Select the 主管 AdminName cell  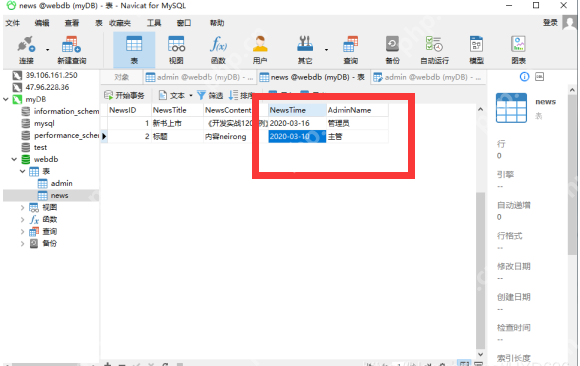pyautogui.click(x=357, y=137)
